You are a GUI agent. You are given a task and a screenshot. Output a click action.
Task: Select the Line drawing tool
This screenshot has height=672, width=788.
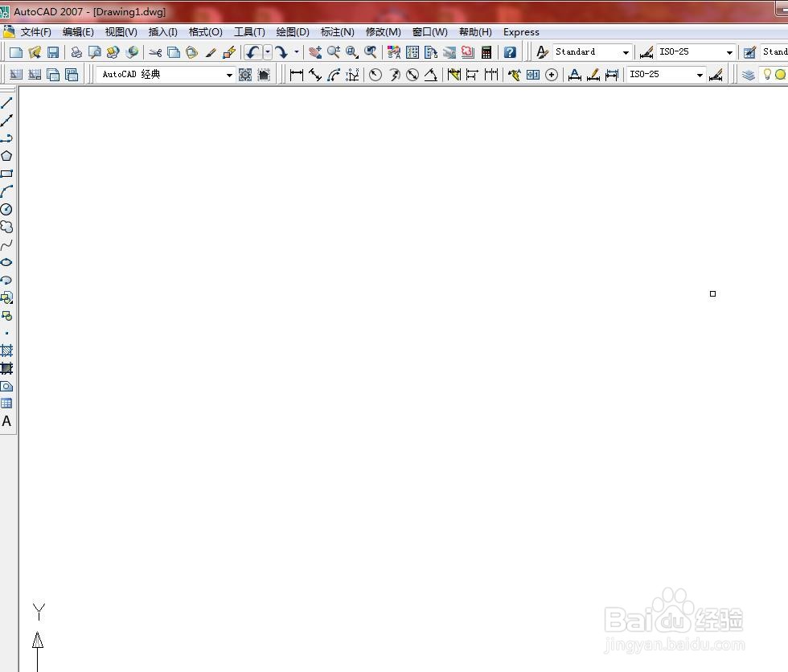(6, 103)
